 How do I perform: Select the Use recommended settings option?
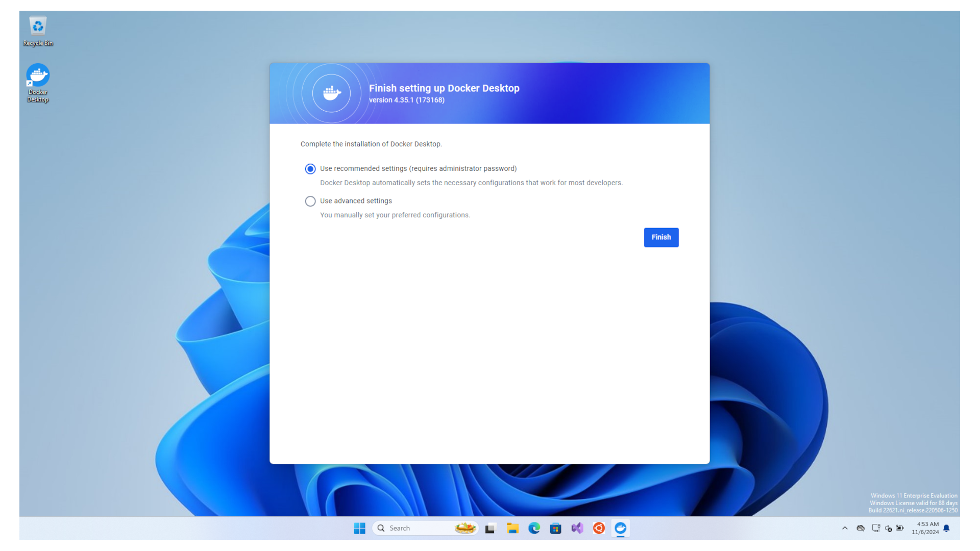310,168
